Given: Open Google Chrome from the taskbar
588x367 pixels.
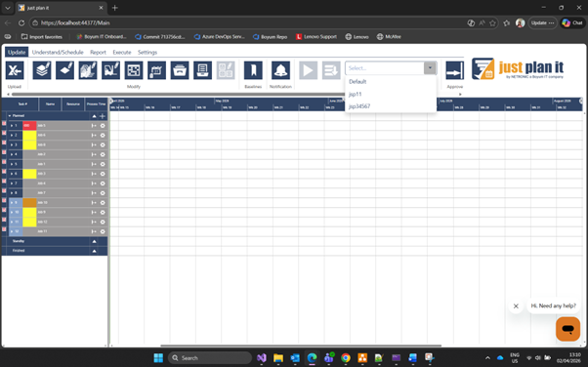Looking at the screenshot, I should point(346,358).
